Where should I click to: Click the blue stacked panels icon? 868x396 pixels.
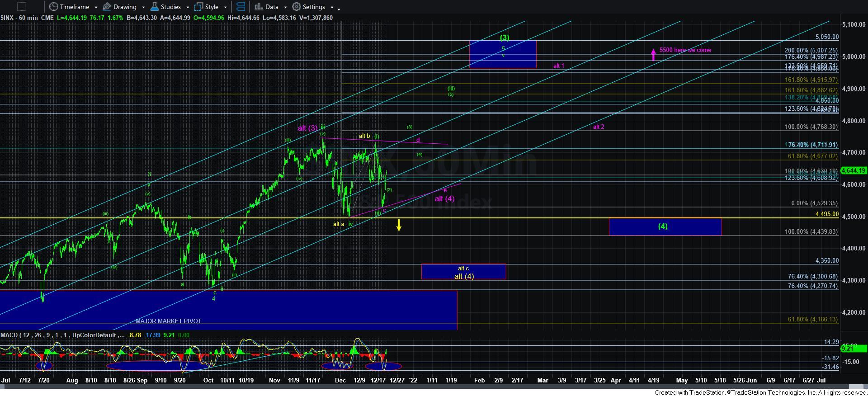tap(241, 7)
